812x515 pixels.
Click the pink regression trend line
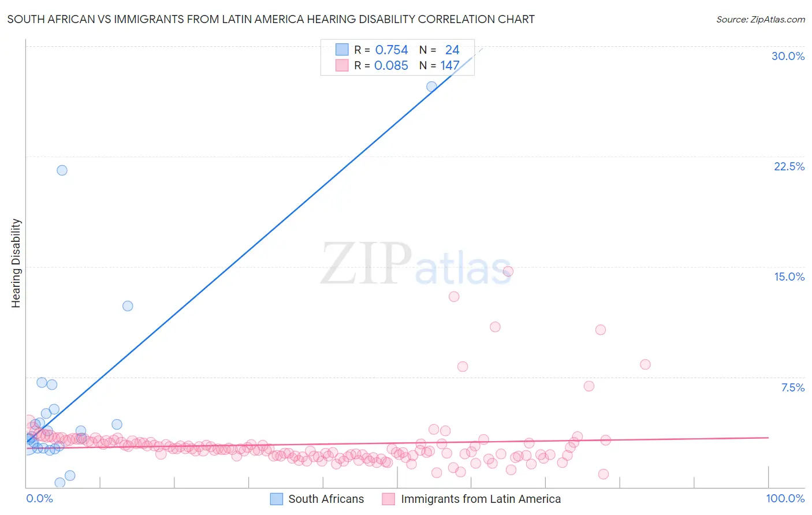pyautogui.click(x=397, y=443)
